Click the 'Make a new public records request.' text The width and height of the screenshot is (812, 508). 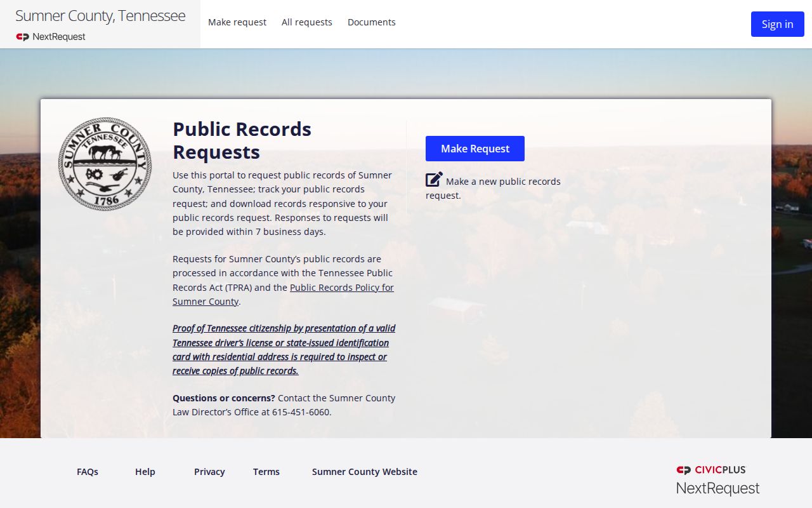493,189
